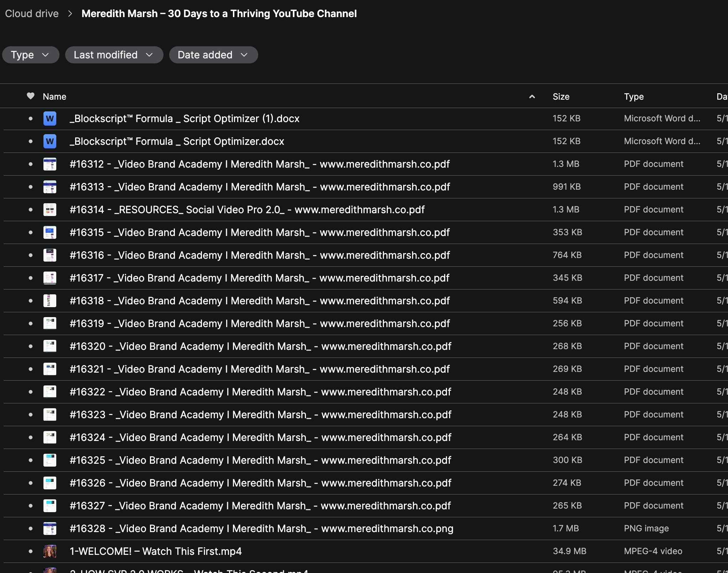728x573 pixels.
Task: Click the sort arrow in the Name column
Action: (x=532, y=96)
